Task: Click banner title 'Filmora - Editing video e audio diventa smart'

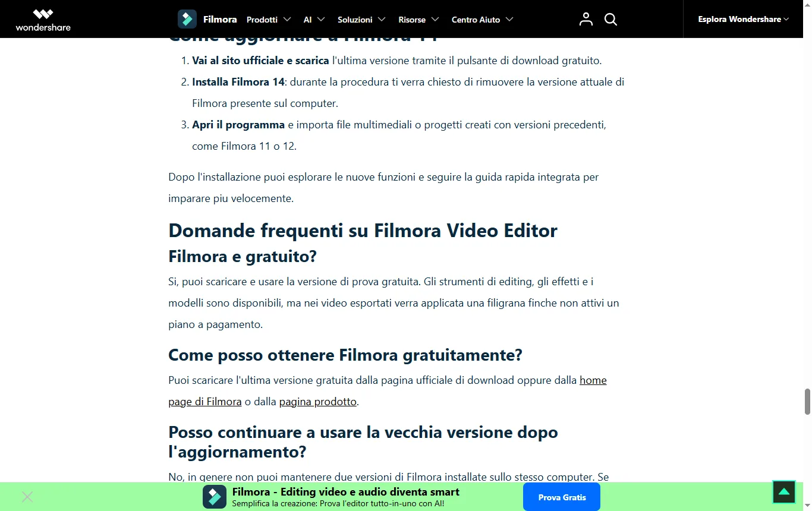Action: pos(346,492)
